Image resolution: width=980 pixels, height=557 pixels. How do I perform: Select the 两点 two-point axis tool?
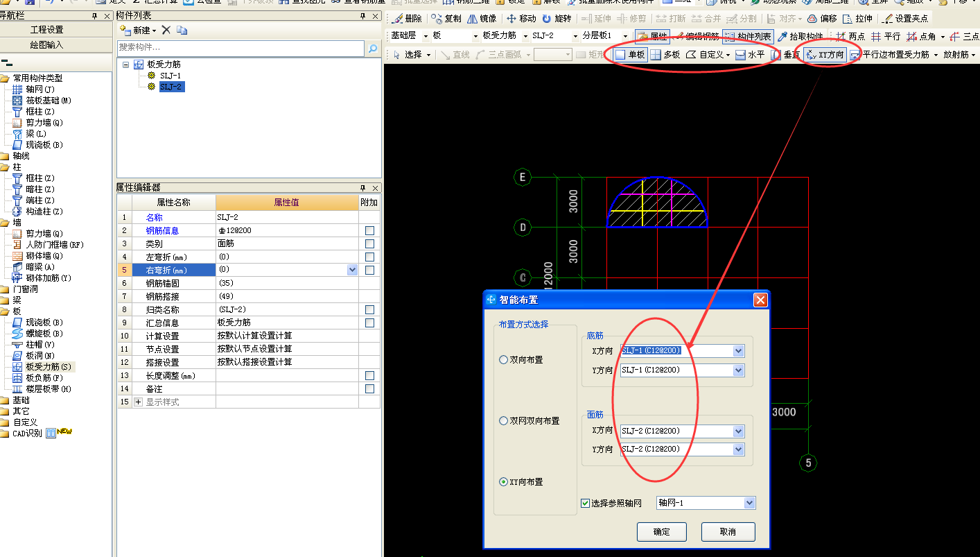tap(850, 36)
